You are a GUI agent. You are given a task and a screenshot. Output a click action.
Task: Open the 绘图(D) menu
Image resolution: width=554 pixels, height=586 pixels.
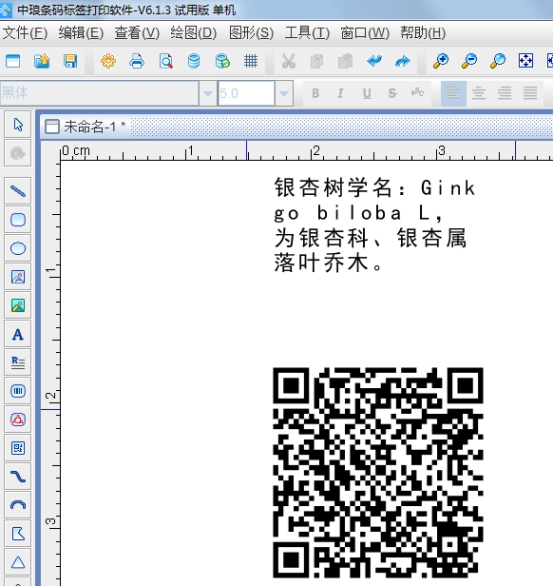coord(194,33)
